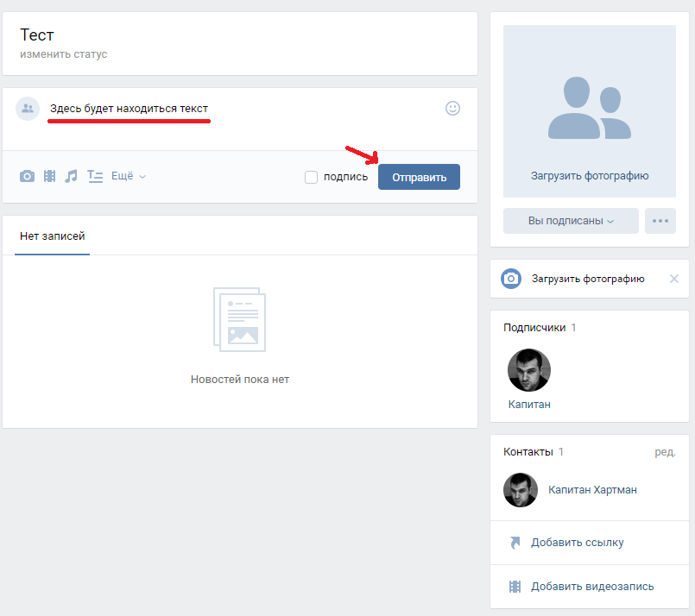Click the three dots more actions button

660,221
